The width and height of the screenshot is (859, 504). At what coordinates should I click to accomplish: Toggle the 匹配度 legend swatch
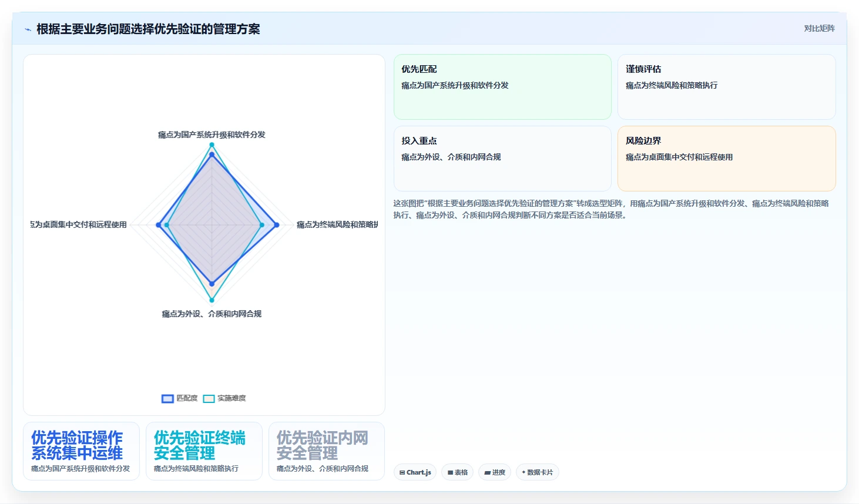(x=167, y=398)
